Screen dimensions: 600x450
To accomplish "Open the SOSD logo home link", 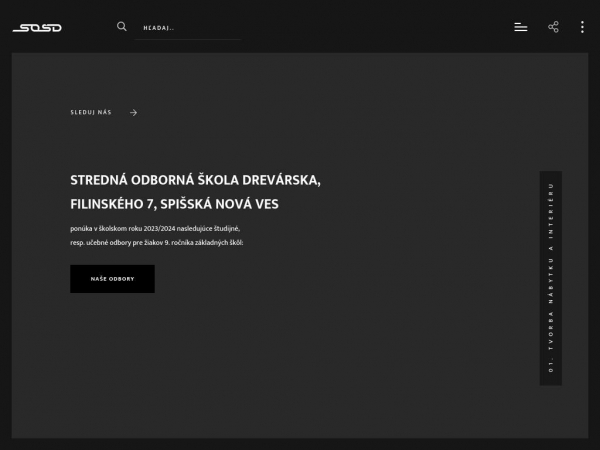I will coord(37,28).
